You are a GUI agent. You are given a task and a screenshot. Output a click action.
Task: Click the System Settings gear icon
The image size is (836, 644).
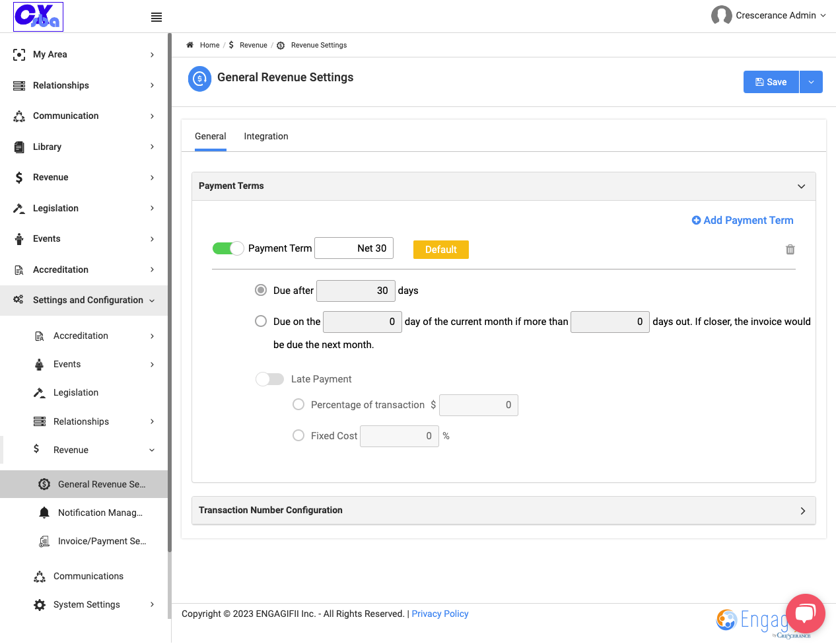point(40,605)
